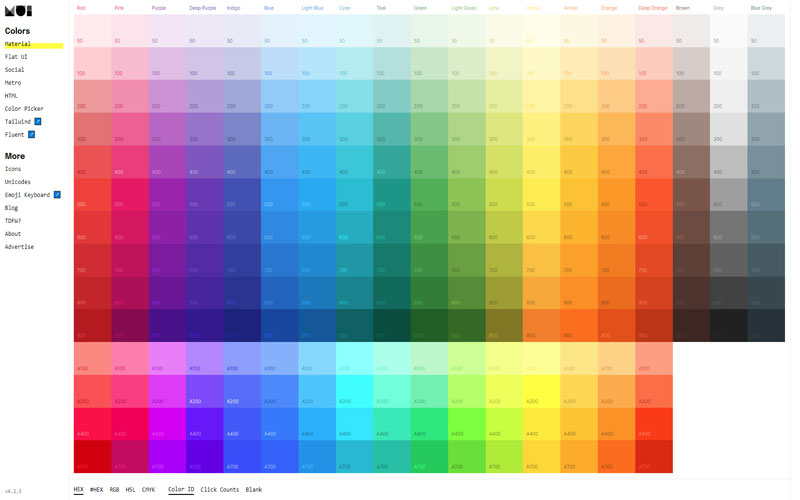Open the Social colors page

14,69
